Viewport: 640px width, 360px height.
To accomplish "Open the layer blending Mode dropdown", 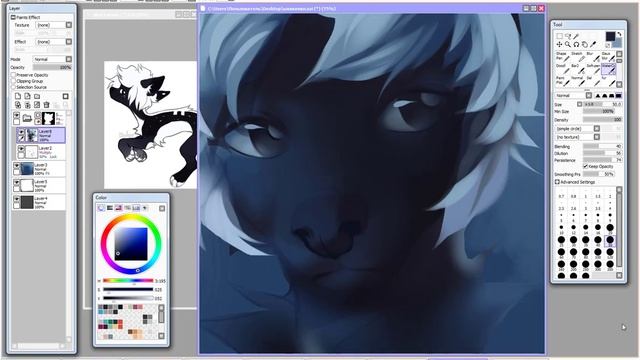I will pos(69,59).
